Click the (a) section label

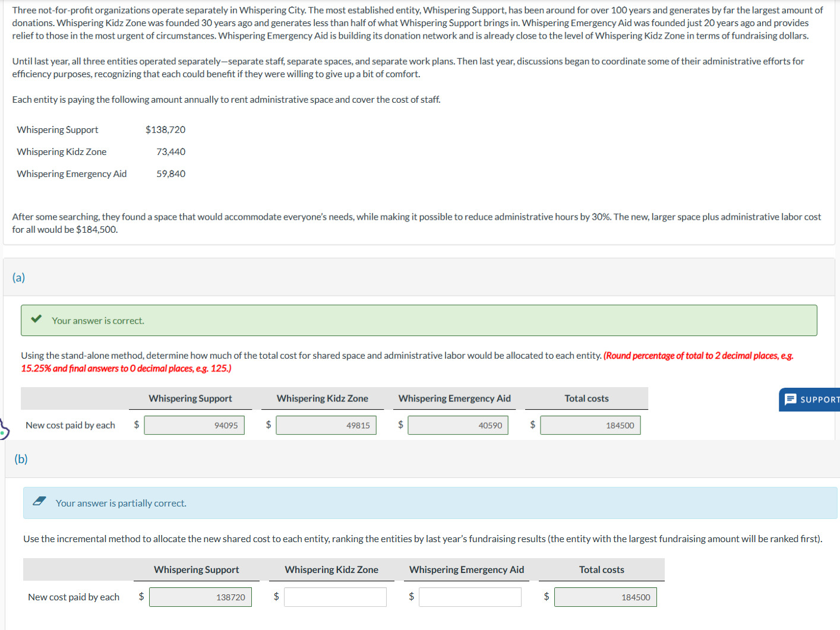click(x=18, y=277)
